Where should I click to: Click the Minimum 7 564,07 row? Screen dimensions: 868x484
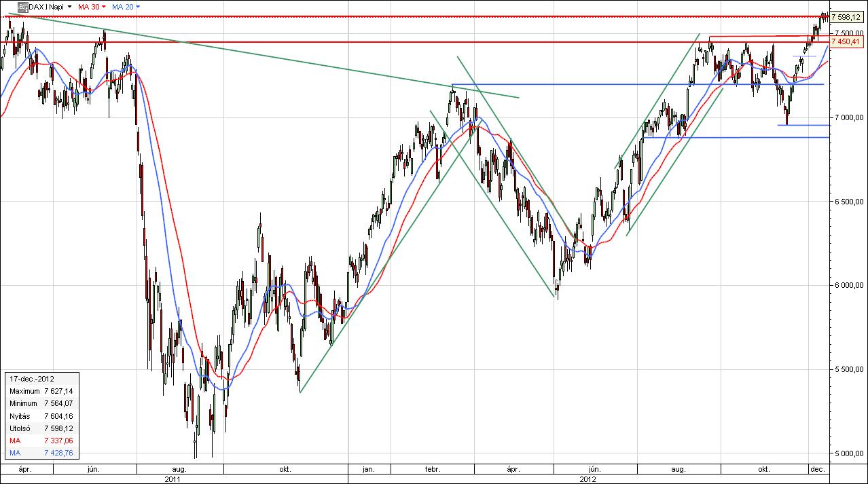(41, 404)
